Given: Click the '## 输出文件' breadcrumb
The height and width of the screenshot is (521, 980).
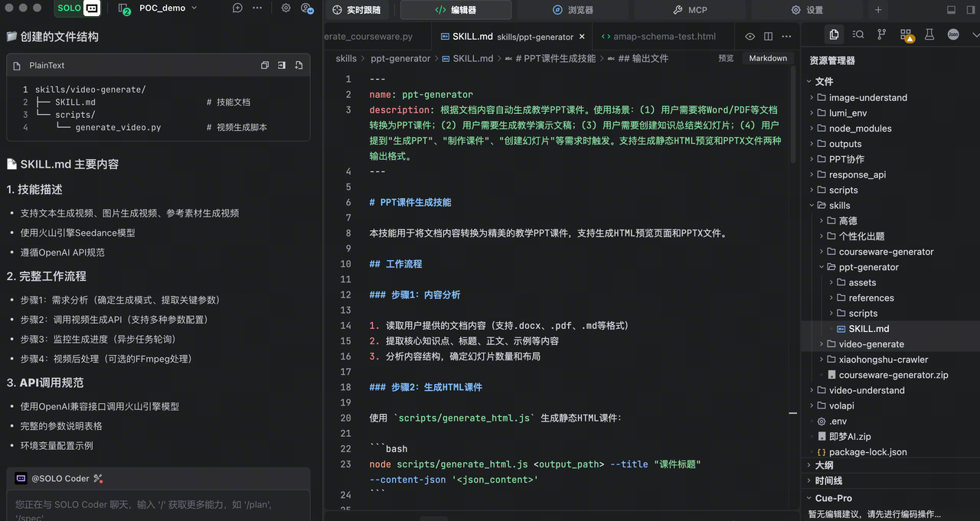Looking at the screenshot, I should click(x=637, y=58).
